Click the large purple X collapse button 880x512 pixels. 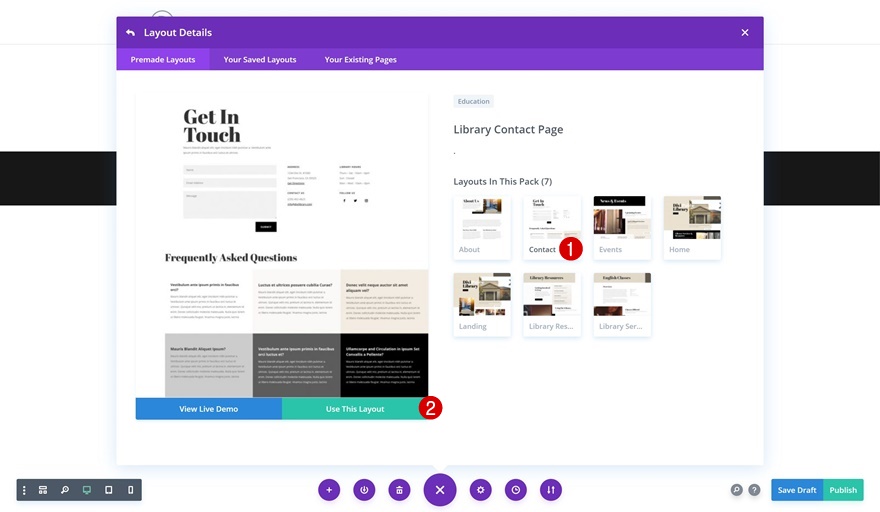(440, 490)
